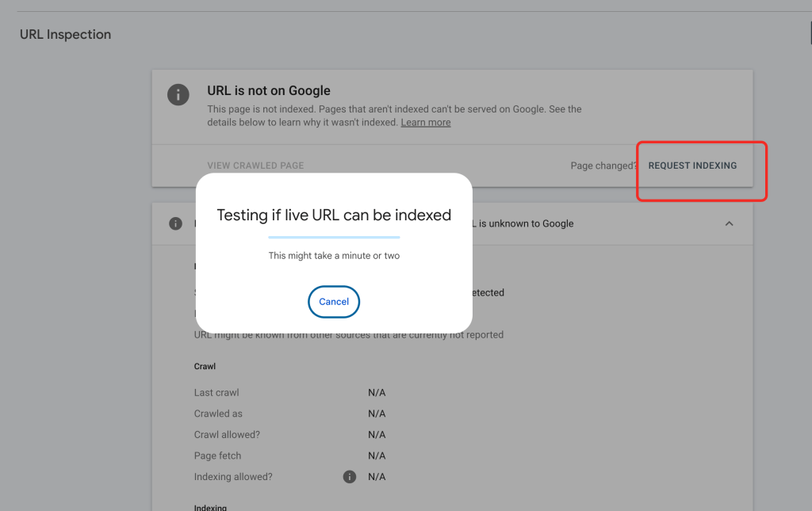Select the 'Page fetch' row label
Viewport: 812px width, 511px height.
pyautogui.click(x=217, y=456)
